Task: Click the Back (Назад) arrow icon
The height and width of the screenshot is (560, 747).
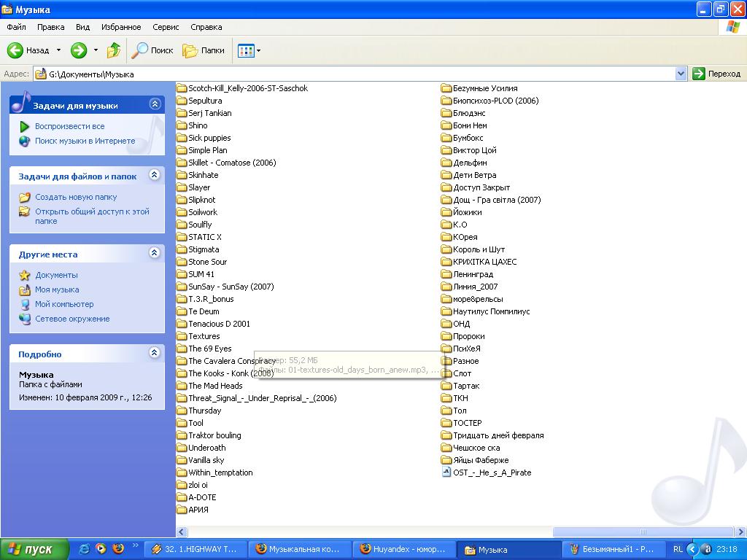Action: 15,50
